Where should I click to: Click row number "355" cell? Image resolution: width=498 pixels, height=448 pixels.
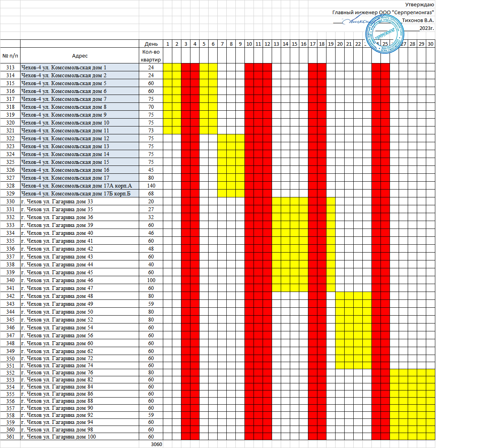pos(10,394)
